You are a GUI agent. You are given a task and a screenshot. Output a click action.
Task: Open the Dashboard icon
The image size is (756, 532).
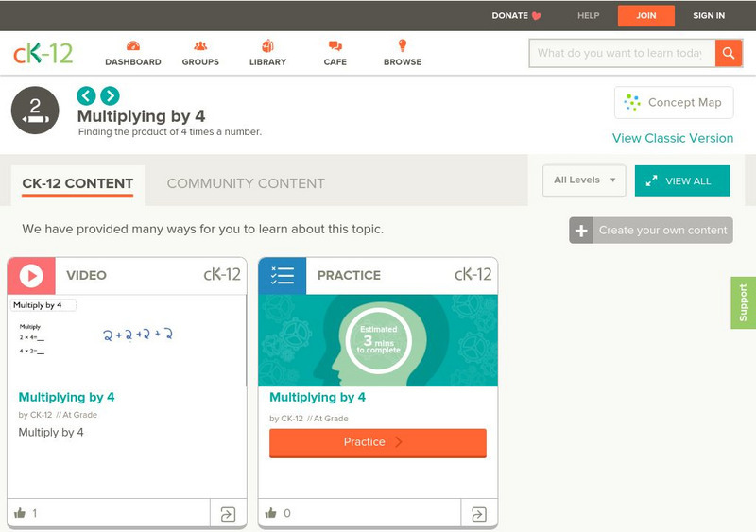coord(132,46)
